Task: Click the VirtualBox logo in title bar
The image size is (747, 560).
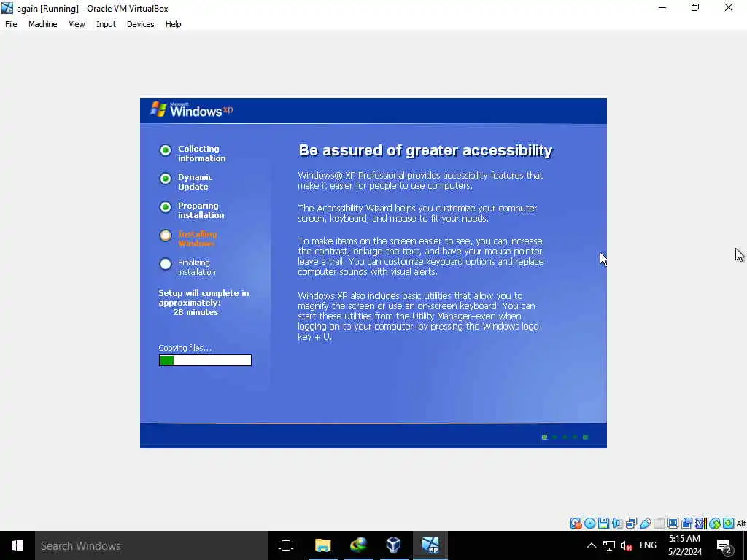Action: pyautogui.click(x=7, y=8)
